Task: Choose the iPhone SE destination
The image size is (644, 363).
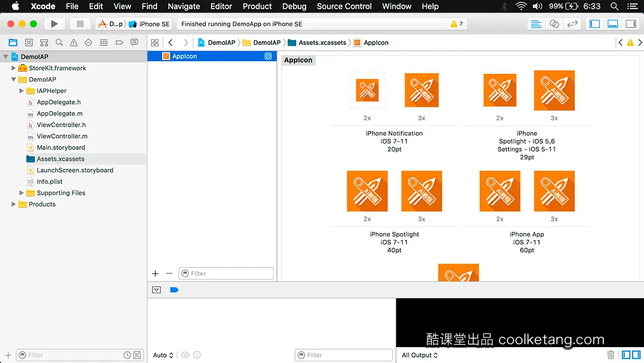Action: (149, 24)
